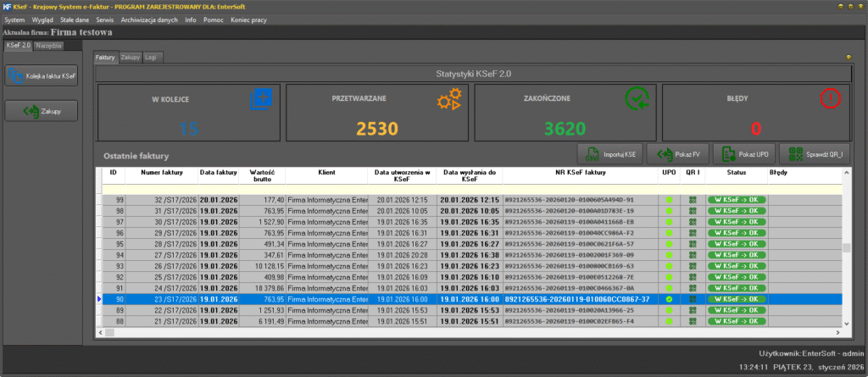Click the blue W KOLEJCE queue icon

click(260, 100)
